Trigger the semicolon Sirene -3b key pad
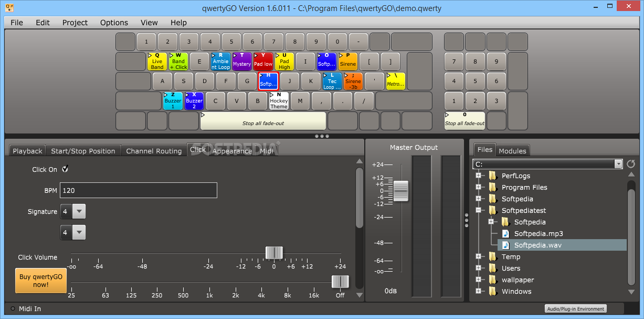 coord(353,81)
